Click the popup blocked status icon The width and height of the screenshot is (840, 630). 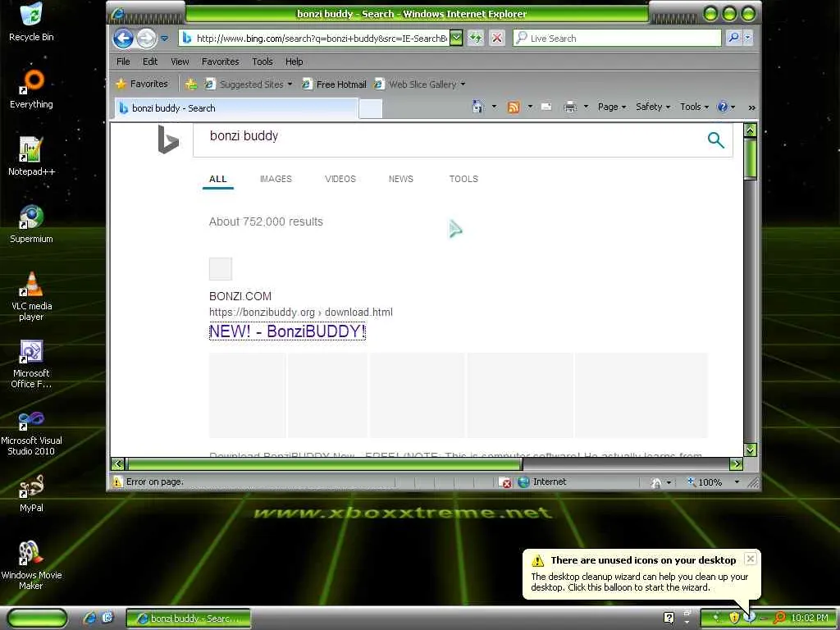point(504,482)
